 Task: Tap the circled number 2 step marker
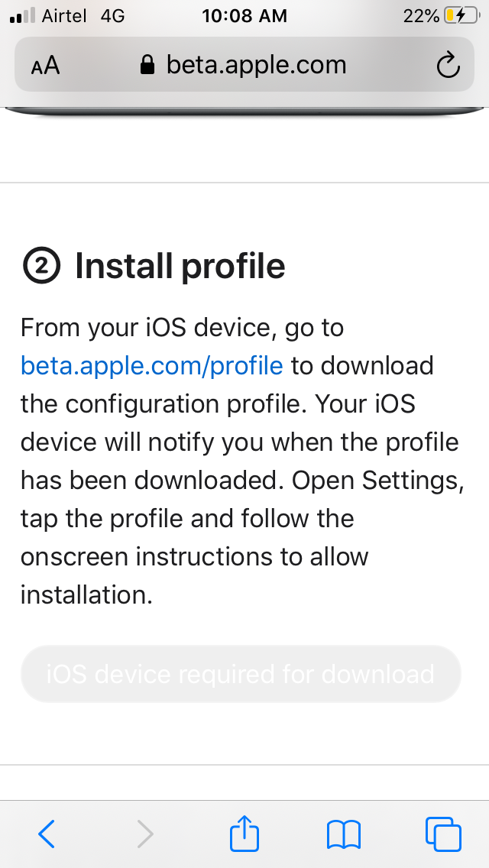tap(40, 267)
